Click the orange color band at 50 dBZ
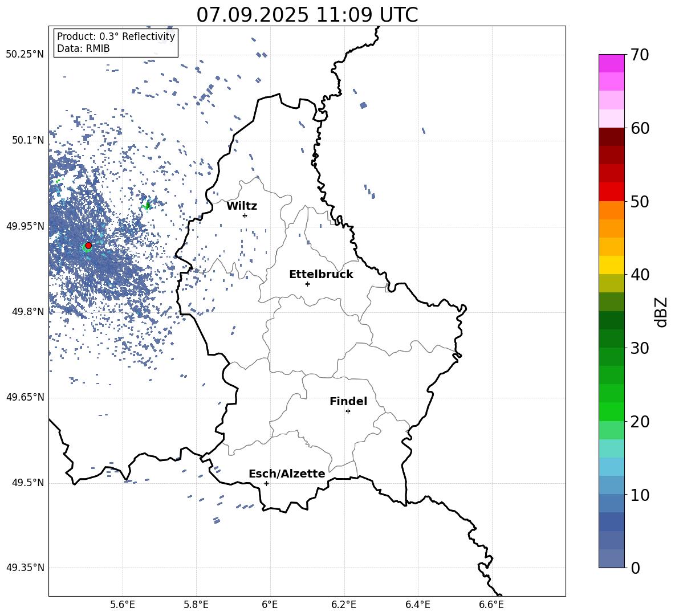Image resolution: width=675 pixels, height=616 pixels. (x=612, y=210)
